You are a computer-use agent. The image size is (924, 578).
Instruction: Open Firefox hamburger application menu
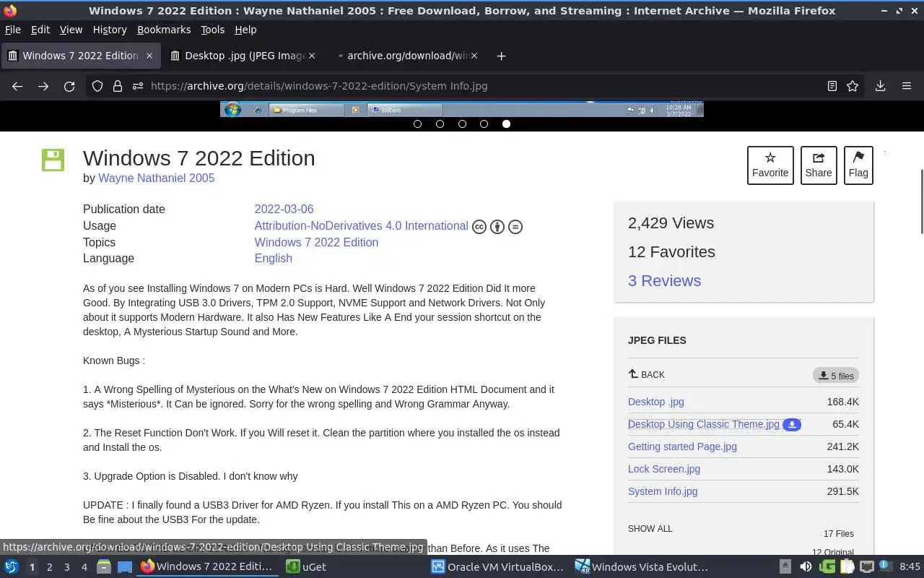point(907,86)
